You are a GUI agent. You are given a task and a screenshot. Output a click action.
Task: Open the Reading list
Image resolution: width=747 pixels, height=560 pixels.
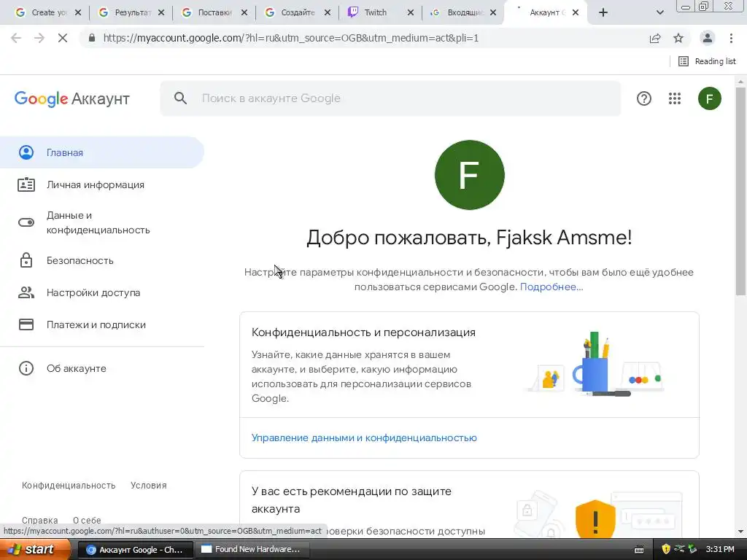(x=707, y=61)
